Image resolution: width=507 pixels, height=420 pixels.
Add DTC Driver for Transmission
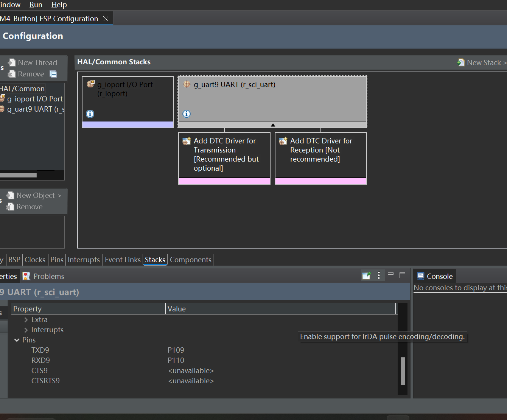click(224, 158)
